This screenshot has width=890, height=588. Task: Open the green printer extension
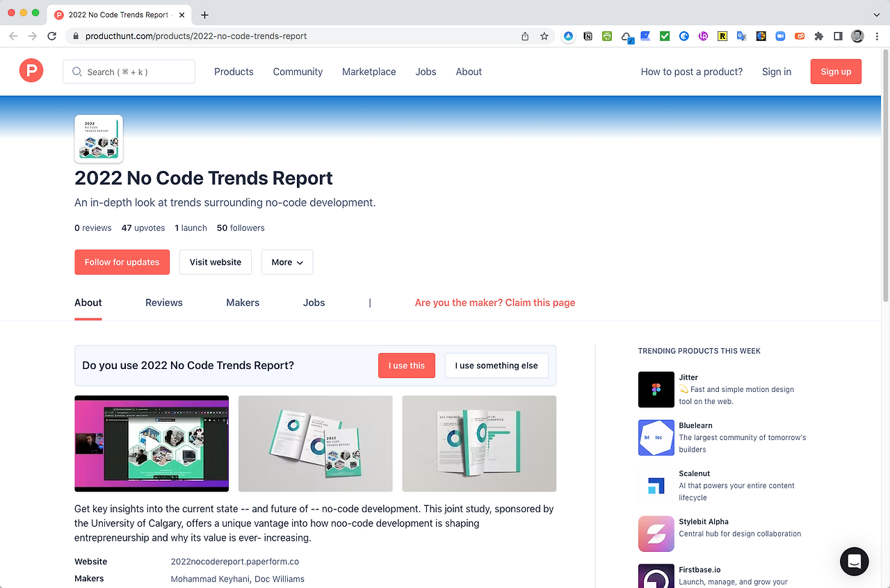pyautogui.click(x=607, y=36)
